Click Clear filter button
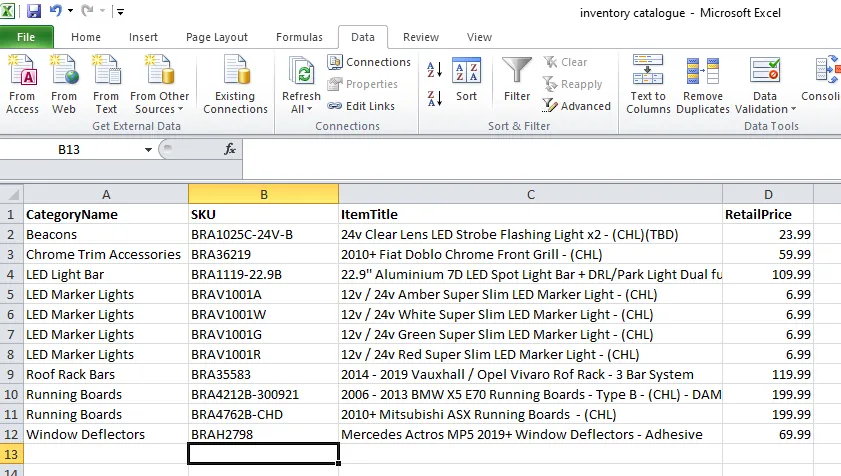841x476 pixels. pos(565,62)
